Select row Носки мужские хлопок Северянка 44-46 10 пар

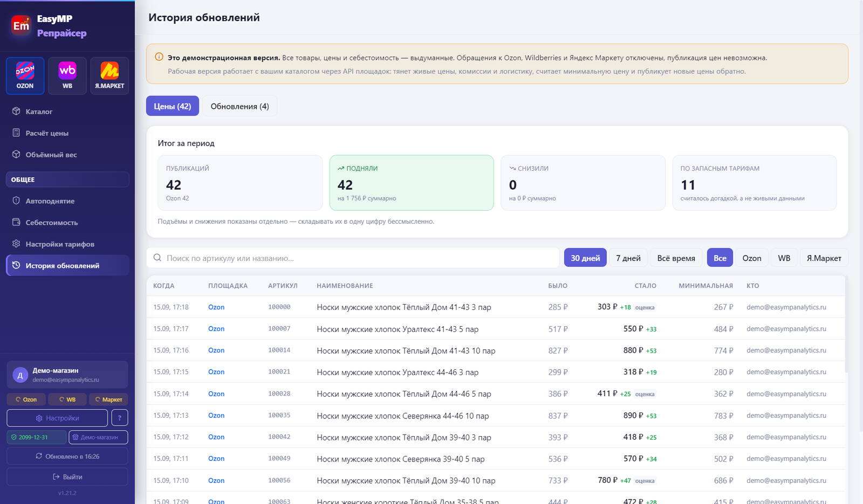(496, 416)
